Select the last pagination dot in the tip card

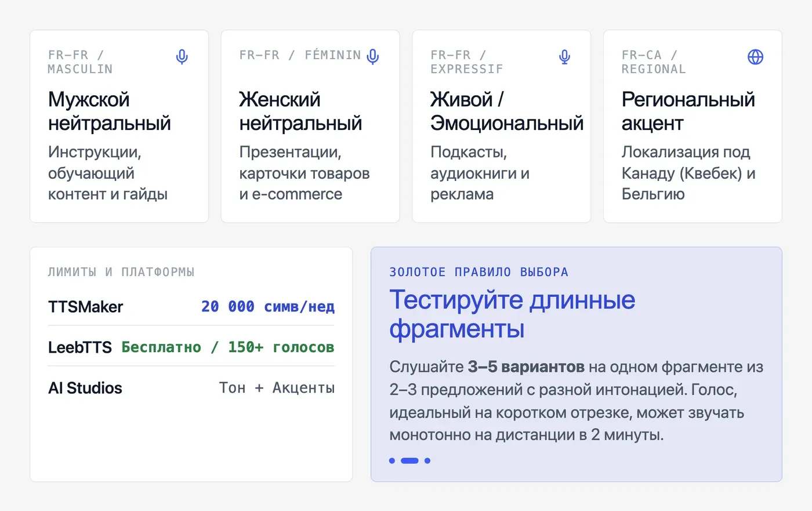click(x=427, y=461)
